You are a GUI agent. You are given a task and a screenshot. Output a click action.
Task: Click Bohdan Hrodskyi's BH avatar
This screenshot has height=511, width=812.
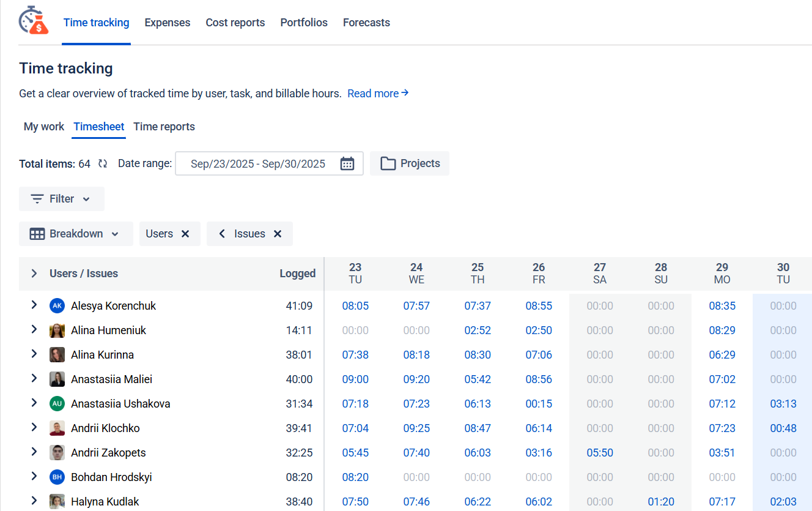(x=57, y=477)
